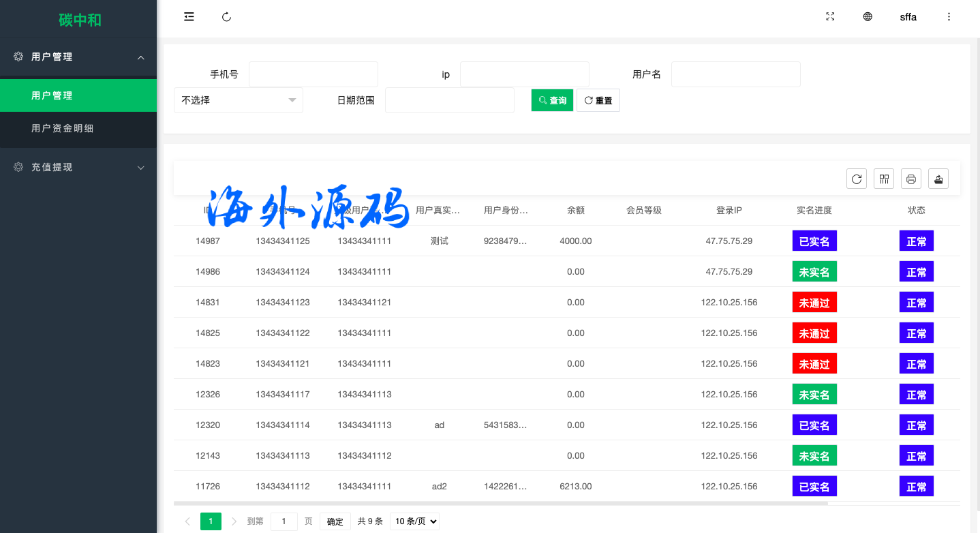The width and height of the screenshot is (980, 533).
Task: Enter fullscreen mode via the expand icon
Action: [830, 17]
